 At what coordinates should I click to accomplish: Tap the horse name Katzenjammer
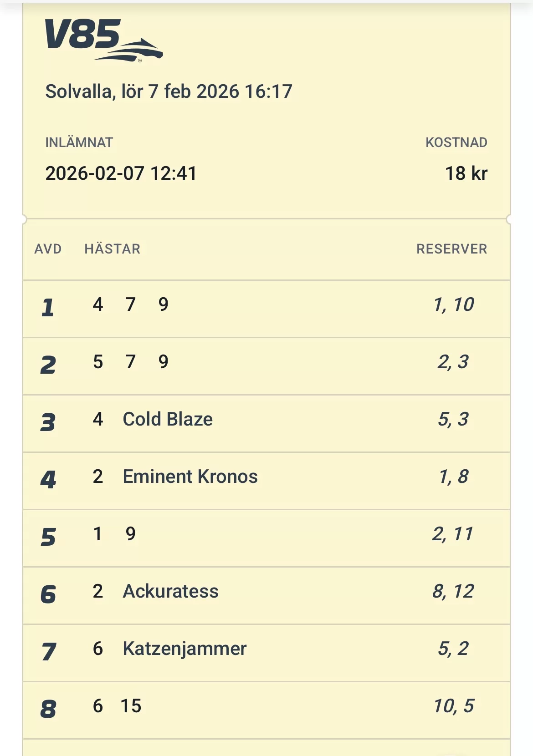184,649
